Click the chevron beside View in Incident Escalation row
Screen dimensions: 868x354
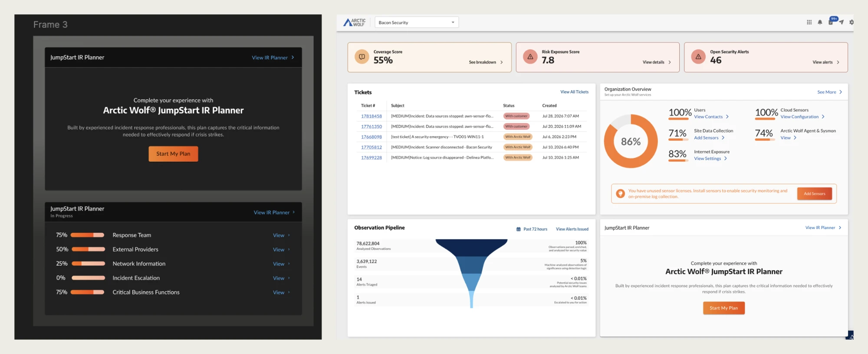click(x=289, y=278)
